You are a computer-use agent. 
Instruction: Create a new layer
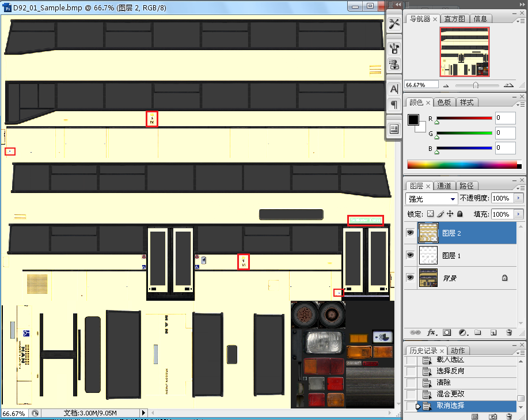pos(493,333)
